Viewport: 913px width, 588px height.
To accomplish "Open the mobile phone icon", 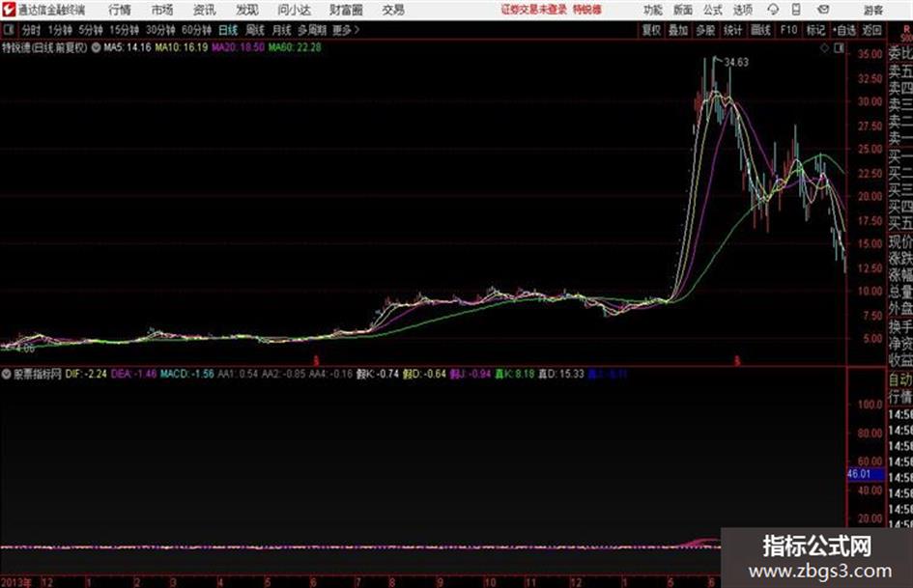I will (x=796, y=10).
